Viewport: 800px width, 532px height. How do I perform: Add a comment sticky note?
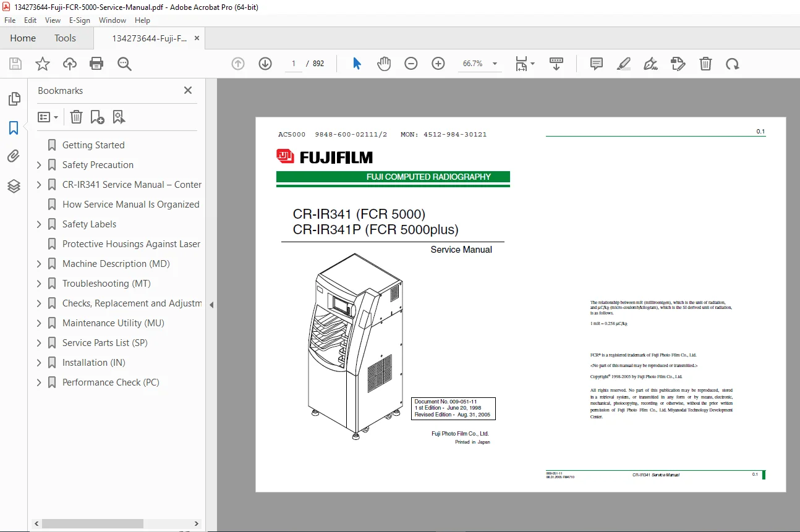(x=597, y=64)
